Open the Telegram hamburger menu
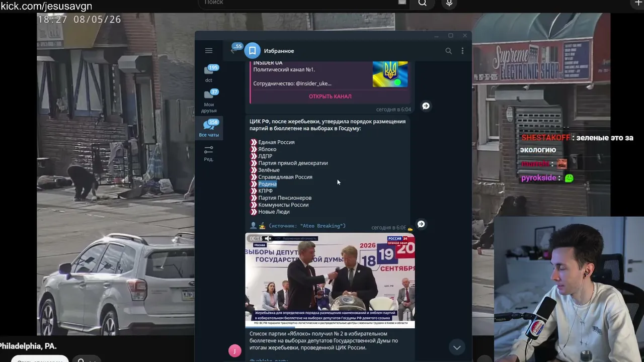The image size is (644, 362). pos(209,50)
